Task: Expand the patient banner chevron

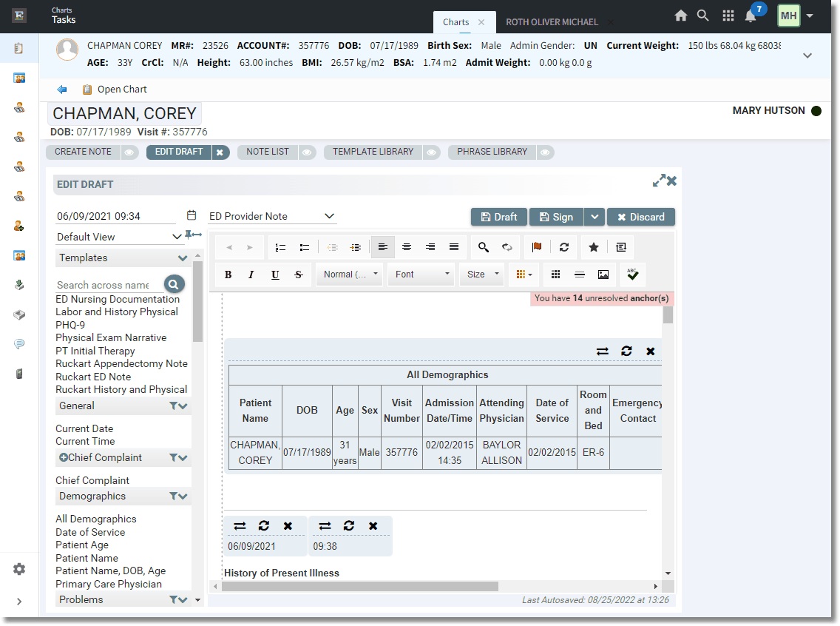Action: point(807,55)
